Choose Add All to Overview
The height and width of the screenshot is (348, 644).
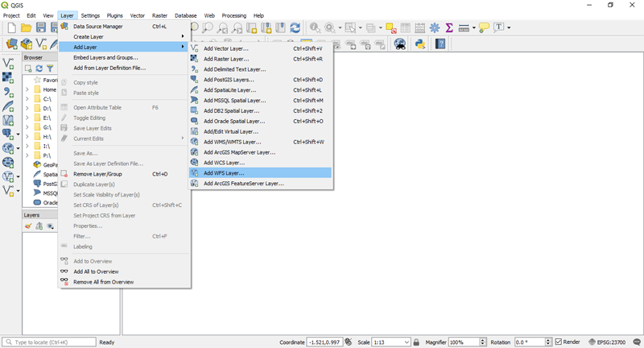(x=125, y=271)
